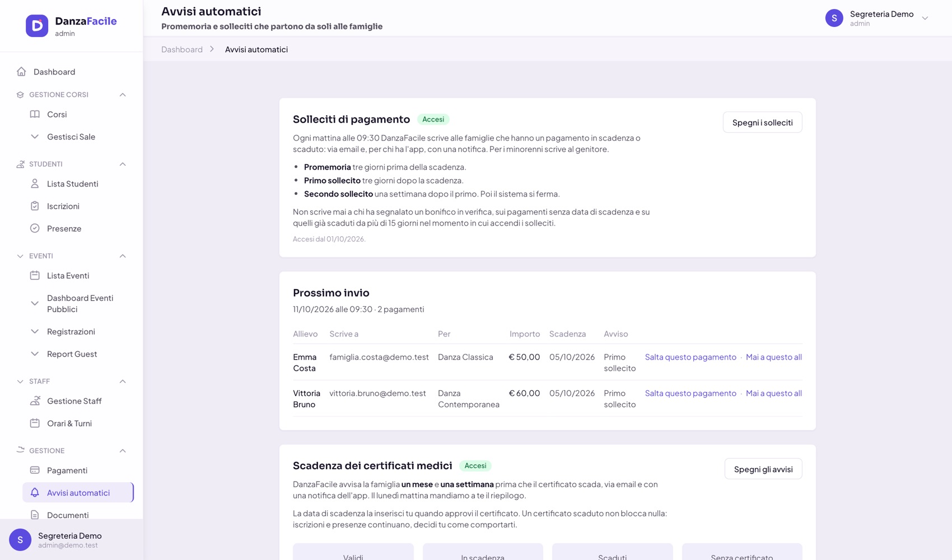Skip Vittoria Bruno's payment reminder
Viewport: 952px width, 560px height.
(x=690, y=393)
